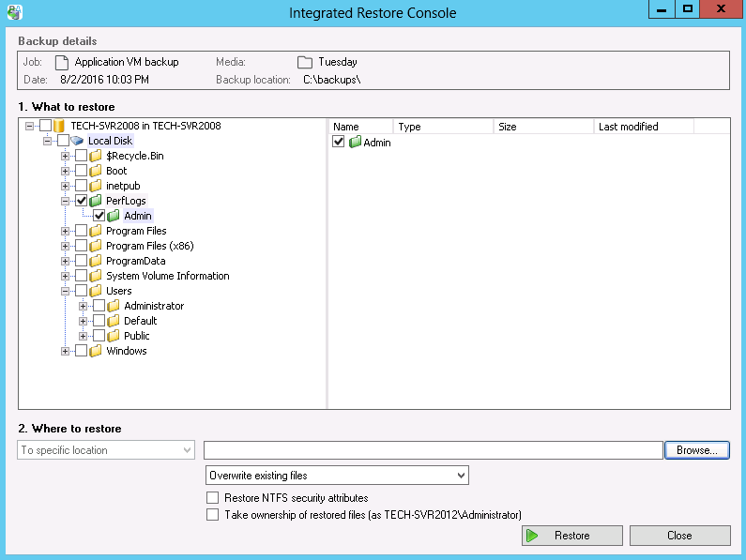746x560 pixels.
Task: Click the Admin folder icon in right pane
Action: pos(355,143)
